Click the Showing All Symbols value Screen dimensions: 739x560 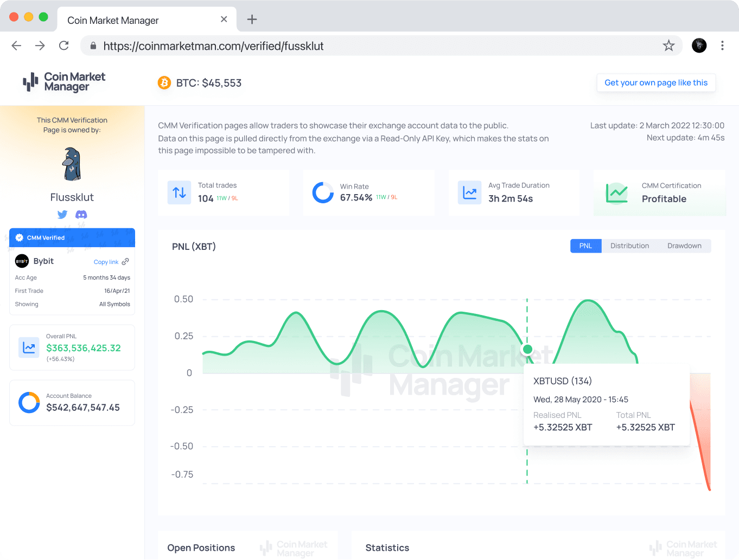click(114, 304)
